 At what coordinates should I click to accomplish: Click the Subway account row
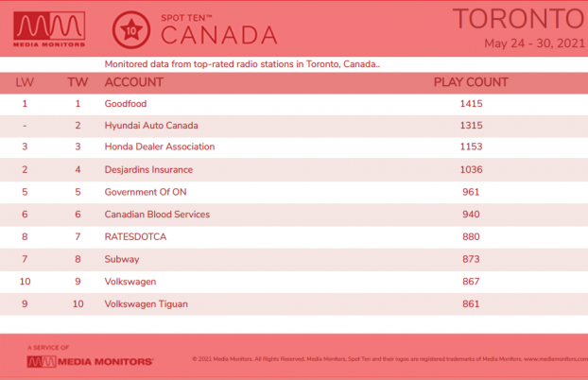[x=294, y=259]
